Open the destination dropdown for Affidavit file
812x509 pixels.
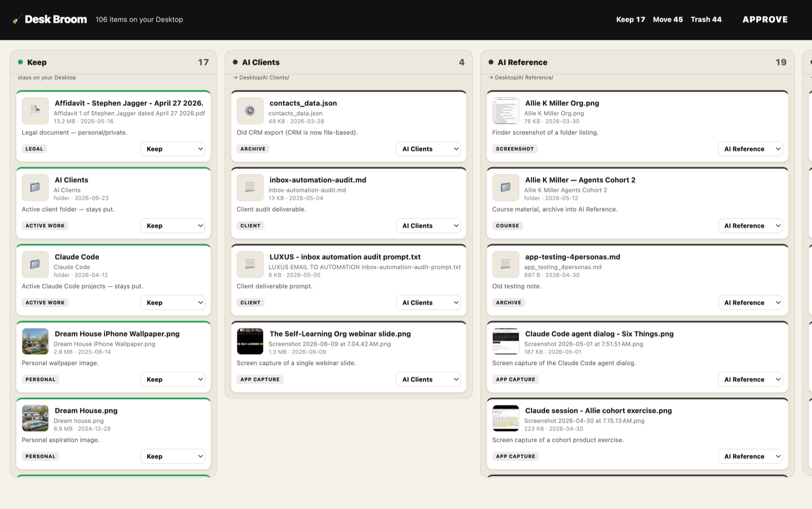[x=173, y=149]
